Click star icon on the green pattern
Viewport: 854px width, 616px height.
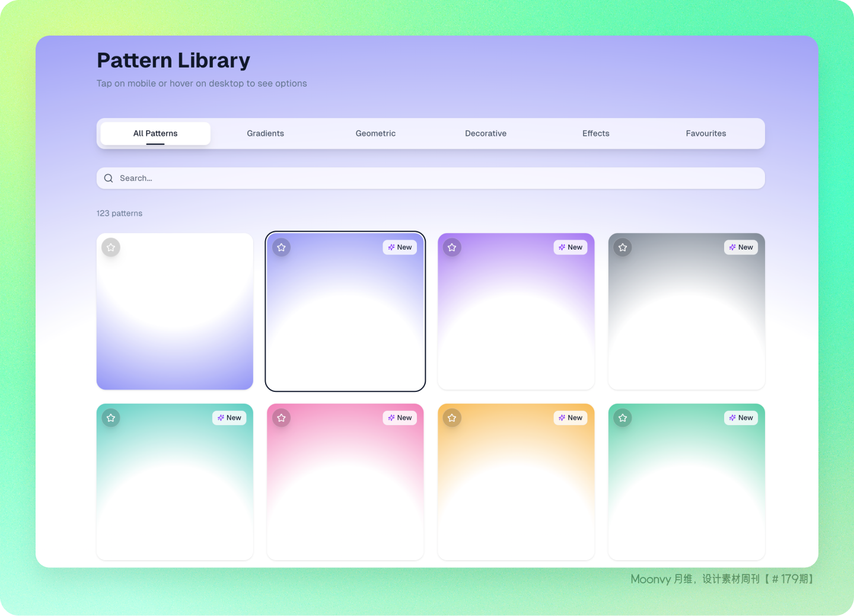(623, 418)
